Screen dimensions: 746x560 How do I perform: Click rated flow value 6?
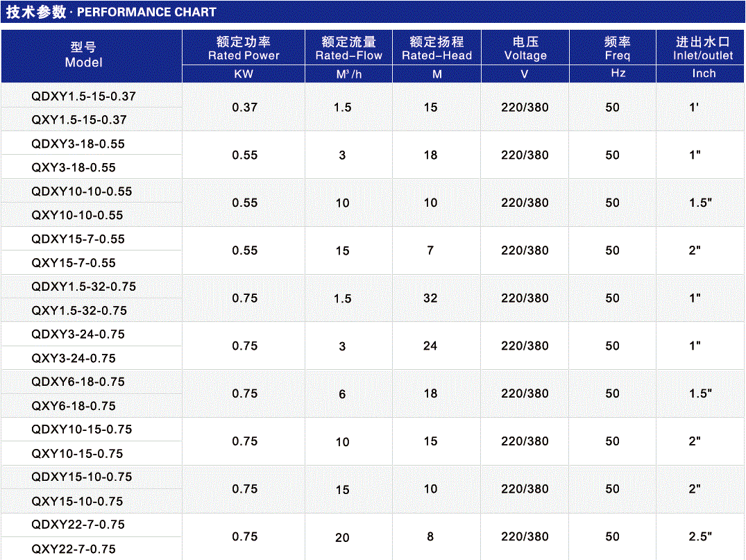click(x=343, y=394)
